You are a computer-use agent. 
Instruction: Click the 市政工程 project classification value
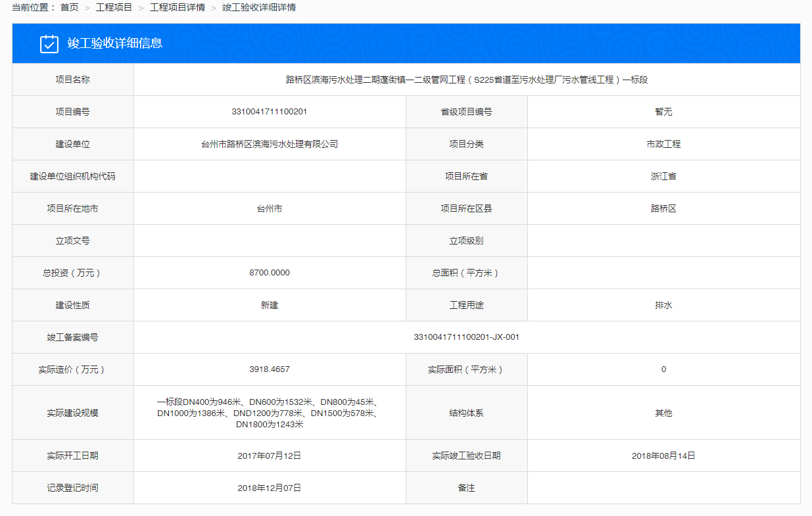point(663,143)
